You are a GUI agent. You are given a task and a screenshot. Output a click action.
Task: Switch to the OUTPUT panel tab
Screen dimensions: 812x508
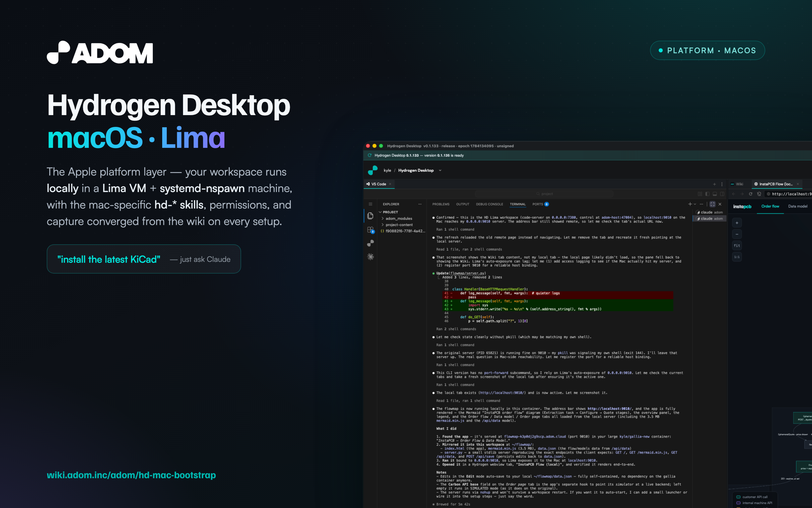[462, 204]
